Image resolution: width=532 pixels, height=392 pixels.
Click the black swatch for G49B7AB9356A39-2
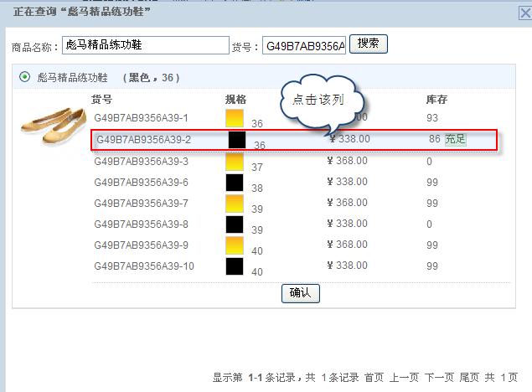pyautogui.click(x=237, y=139)
